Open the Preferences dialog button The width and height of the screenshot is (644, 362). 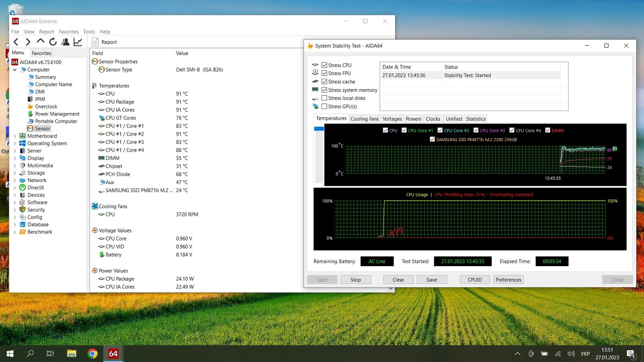coord(508,280)
